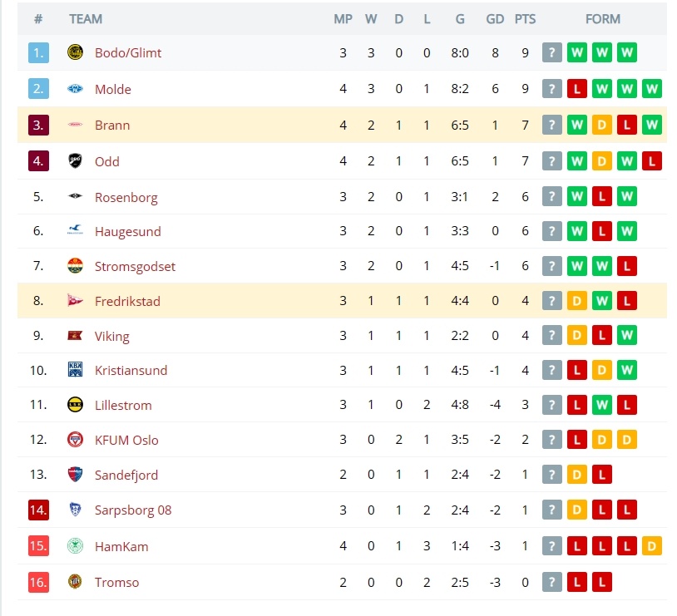This screenshot has height=616, width=677.
Task: Click HamKam's orange D form badge
Action: (x=651, y=546)
